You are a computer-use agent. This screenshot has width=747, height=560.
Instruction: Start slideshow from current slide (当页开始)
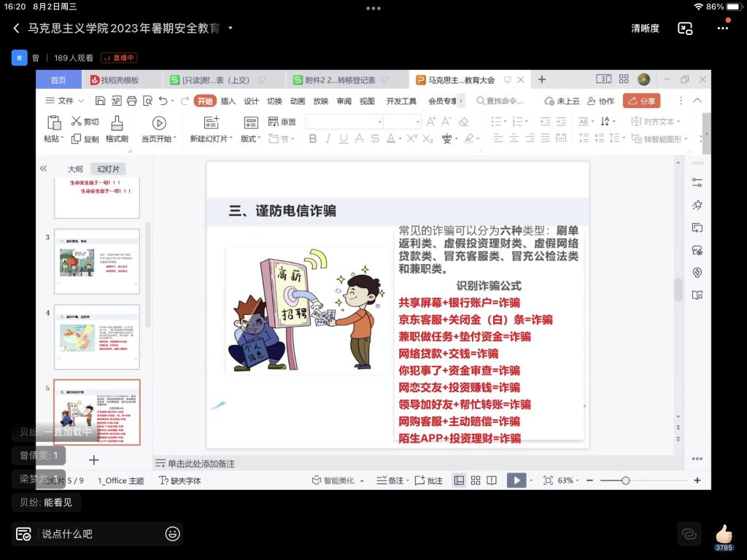pos(158,123)
